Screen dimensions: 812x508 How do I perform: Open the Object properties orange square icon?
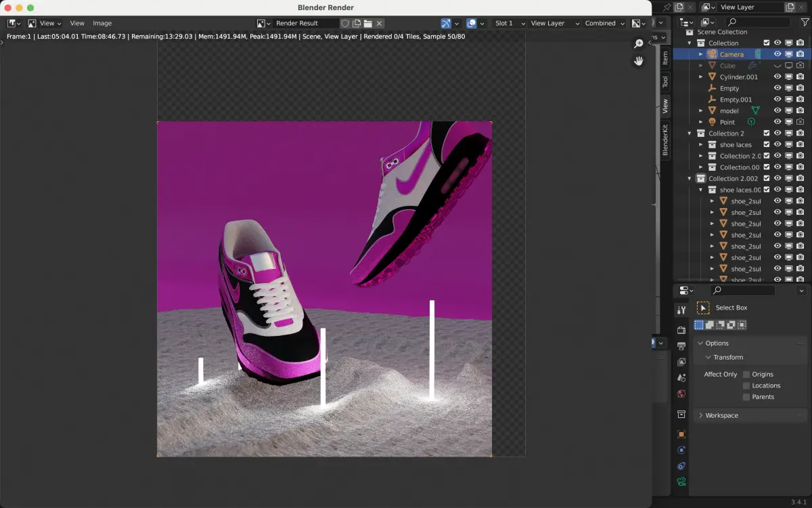[x=681, y=434]
